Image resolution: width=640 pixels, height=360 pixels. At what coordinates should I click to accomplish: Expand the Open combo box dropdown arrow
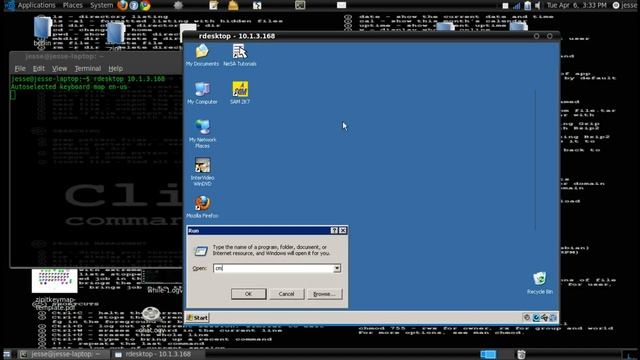coord(337,268)
